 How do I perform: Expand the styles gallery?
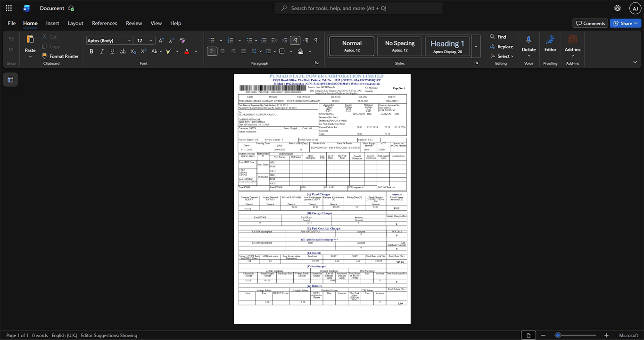476,47
